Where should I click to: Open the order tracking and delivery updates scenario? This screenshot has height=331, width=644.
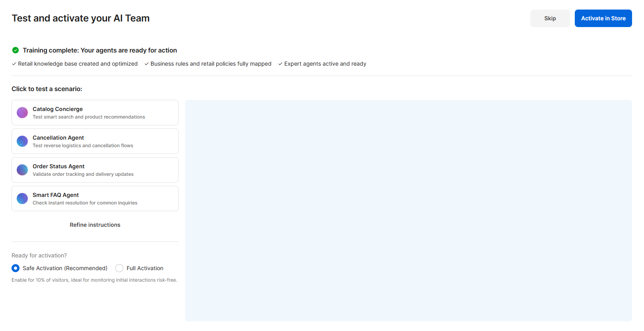coord(83,174)
